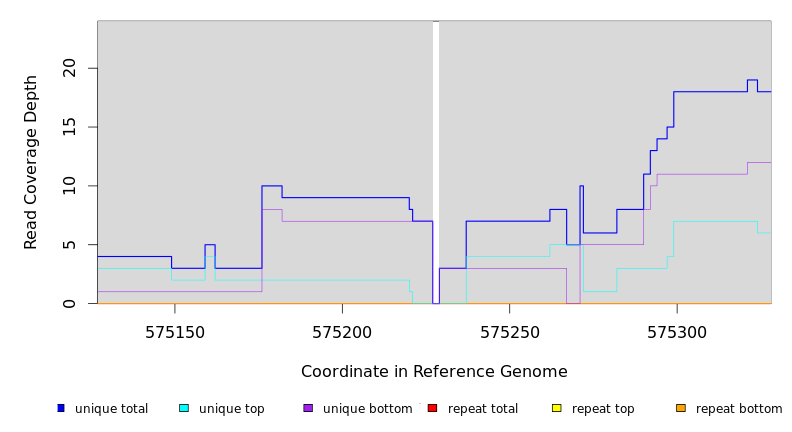Click the 'unique total' legend label
This screenshot has height=432, width=792.
click(x=111, y=409)
